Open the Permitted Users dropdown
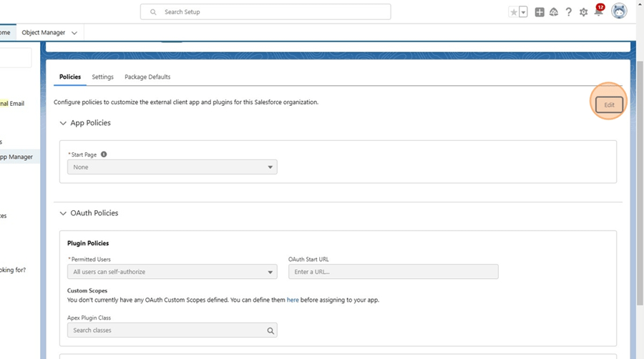The image size is (644, 359). (172, 272)
